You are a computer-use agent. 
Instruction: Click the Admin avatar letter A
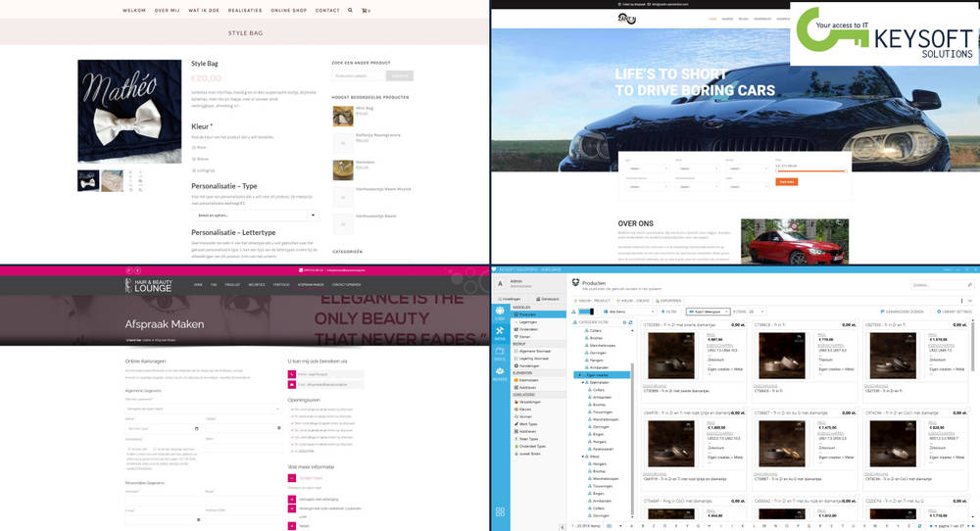(x=500, y=283)
